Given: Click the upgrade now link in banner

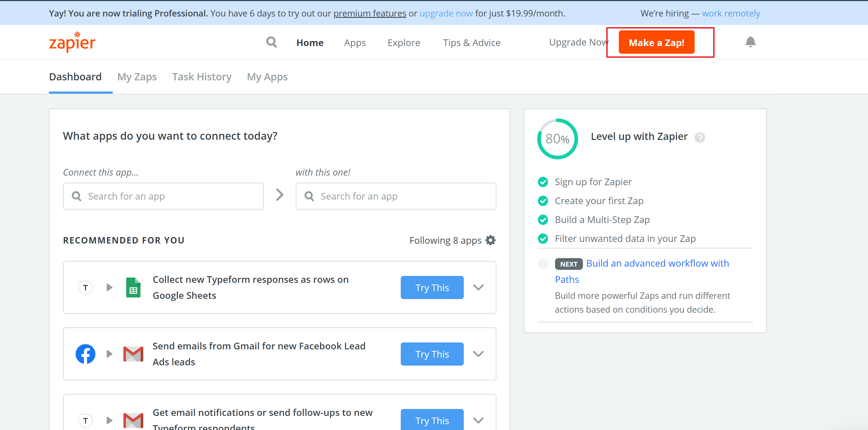Looking at the screenshot, I should tap(446, 14).
